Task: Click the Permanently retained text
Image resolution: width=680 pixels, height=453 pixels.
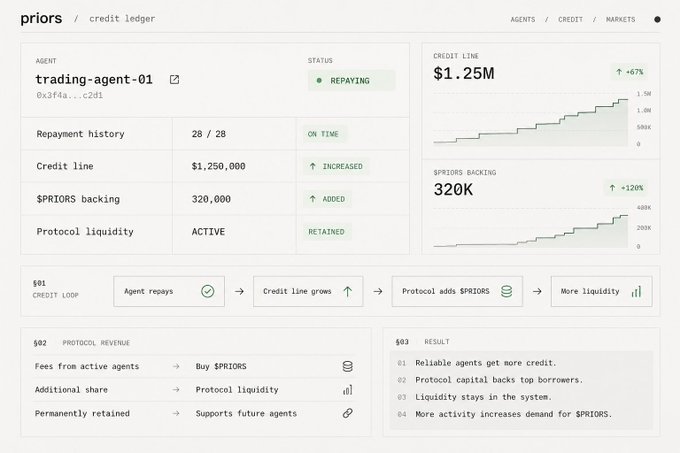Action: (82, 413)
